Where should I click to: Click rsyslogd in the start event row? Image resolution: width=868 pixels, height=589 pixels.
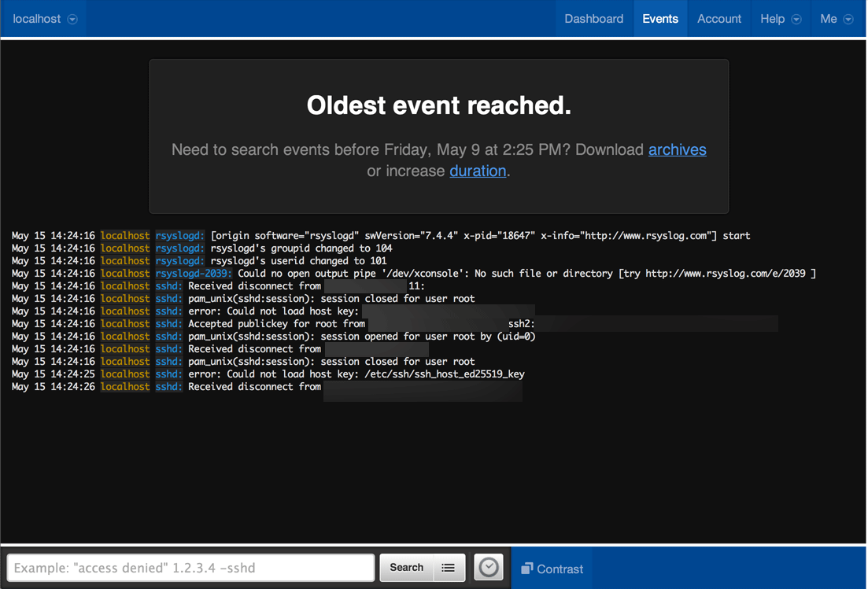tap(179, 236)
